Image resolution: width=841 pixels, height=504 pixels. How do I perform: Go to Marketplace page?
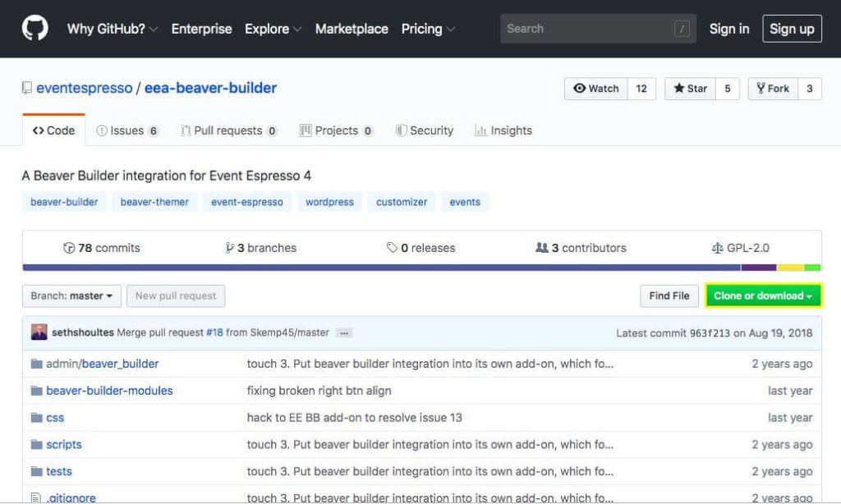[352, 29]
